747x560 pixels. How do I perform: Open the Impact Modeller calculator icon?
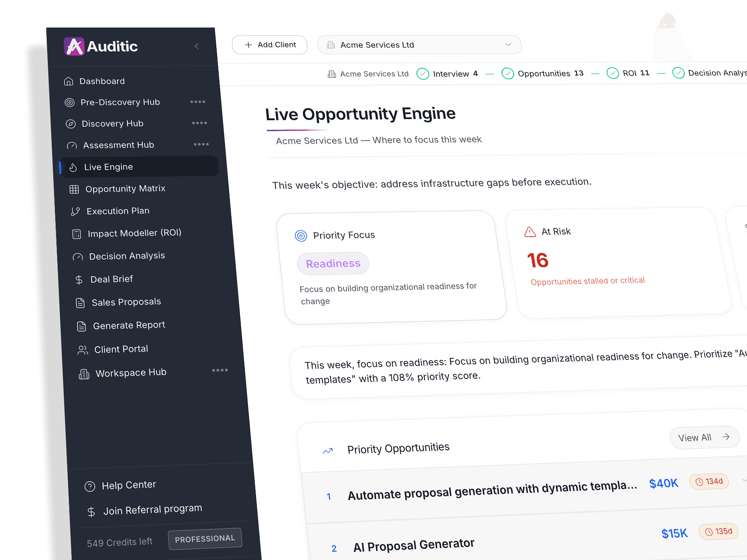(77, 234)
